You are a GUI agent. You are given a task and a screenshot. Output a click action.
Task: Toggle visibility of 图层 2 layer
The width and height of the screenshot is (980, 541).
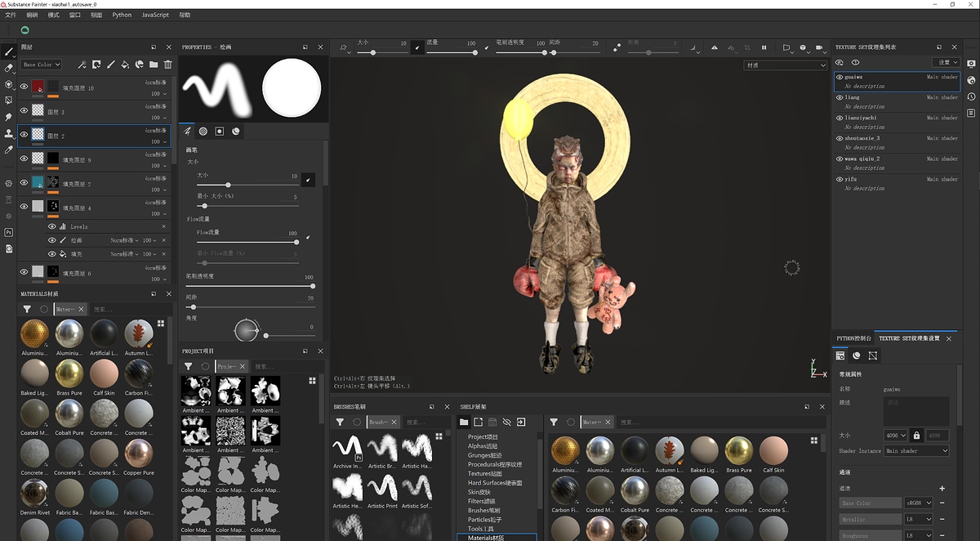[x=24, y=135]
